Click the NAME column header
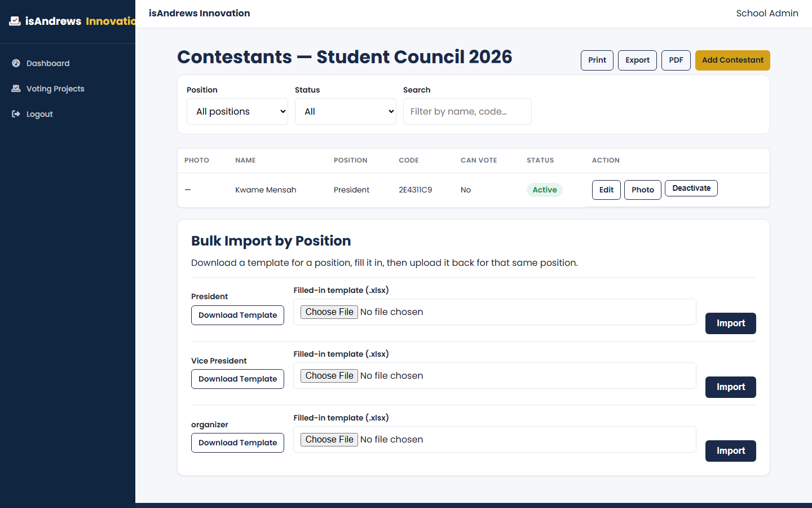The height and width of the screenshot is (508, 812). coord(245,160)
